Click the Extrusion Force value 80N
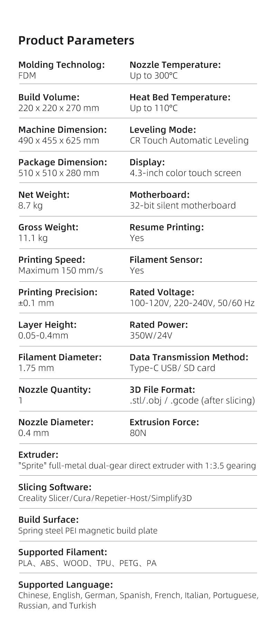 (138, 433)
